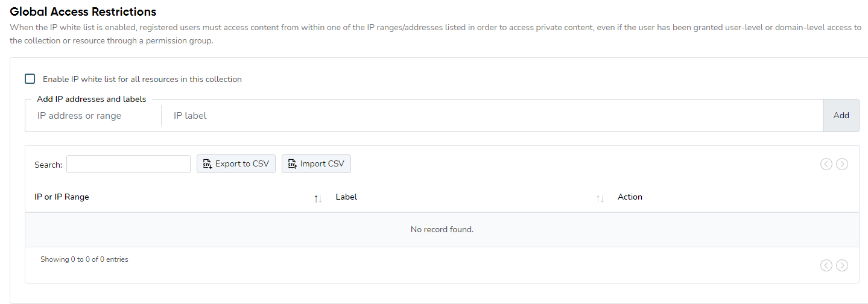Image resolution: width=868 pixels, height=304 pixels.
Task: Click the Showing 0 to 0 entries text
Action: click(84, 259)
